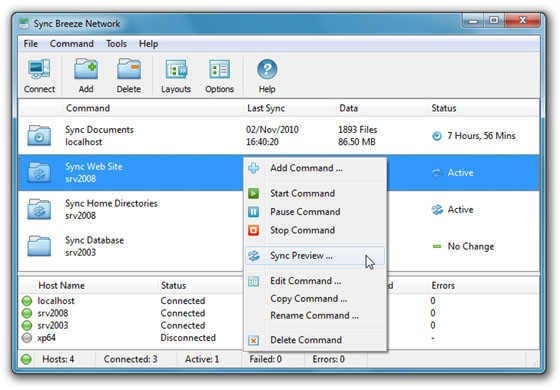The height and width of the screenshot is (390, 560).
Task: Sort by the Data column header
Action: pos(382,108)
